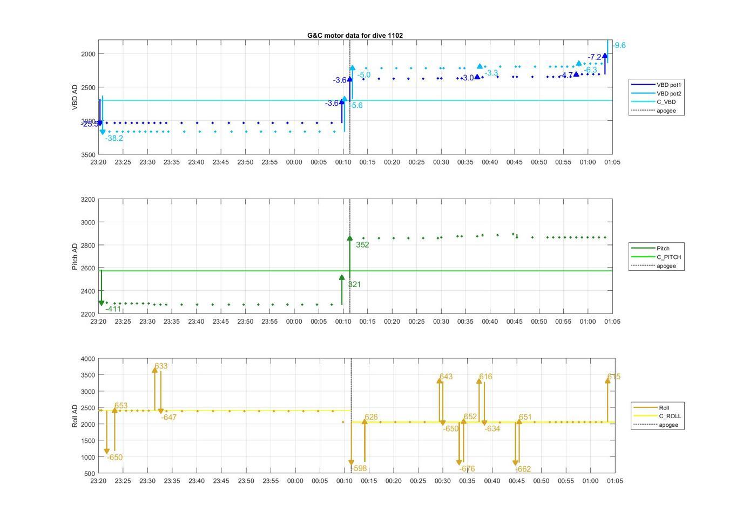Click the '00:30' tick under the VBD plot
The height and width of the screenshot is (532, 756).
pyautogui.click(x=441, y=162)
